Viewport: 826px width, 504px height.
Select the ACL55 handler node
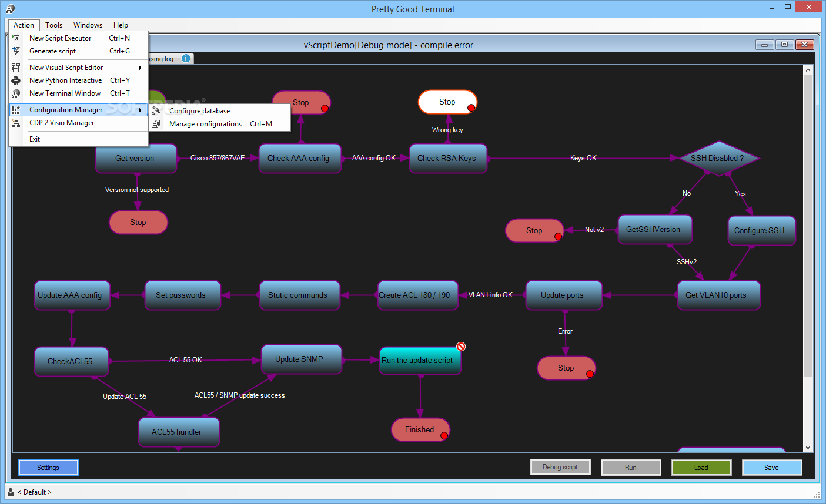coord(179,432)
